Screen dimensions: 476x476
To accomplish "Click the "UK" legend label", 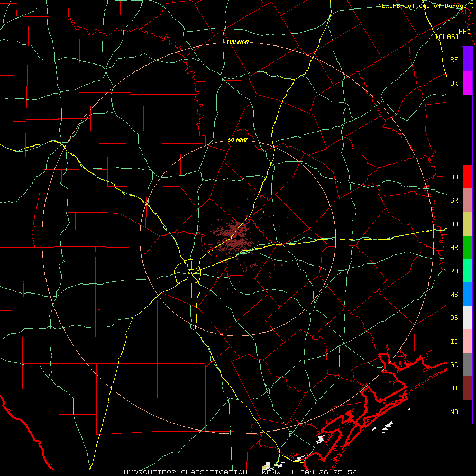I will coord(454,83).
